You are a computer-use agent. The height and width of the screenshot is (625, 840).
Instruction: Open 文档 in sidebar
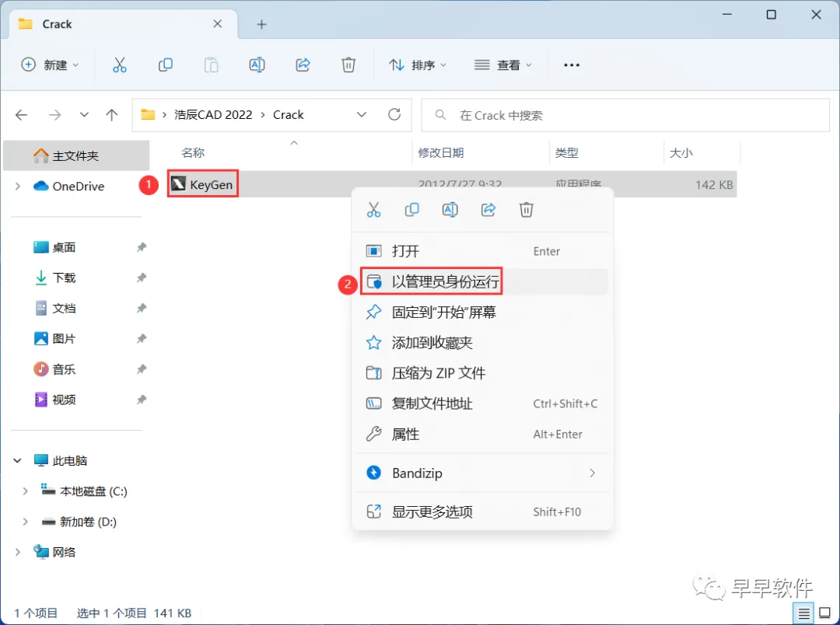64,309
